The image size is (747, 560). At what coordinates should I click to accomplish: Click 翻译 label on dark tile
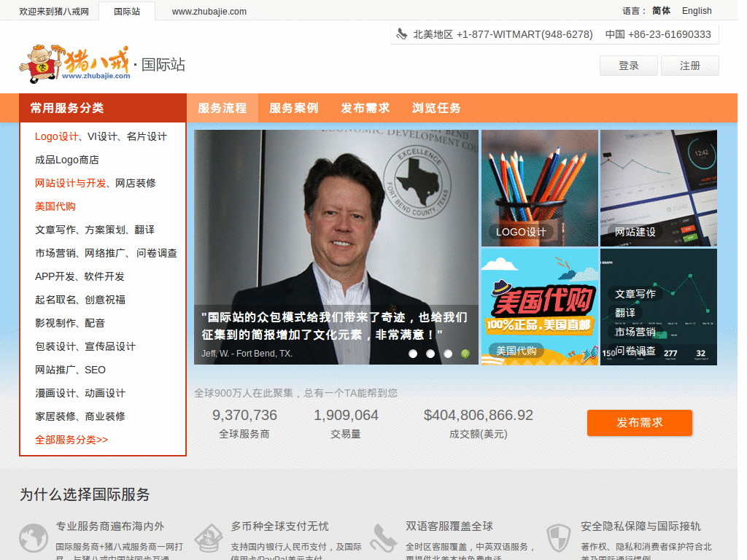(x=625, y=313)
